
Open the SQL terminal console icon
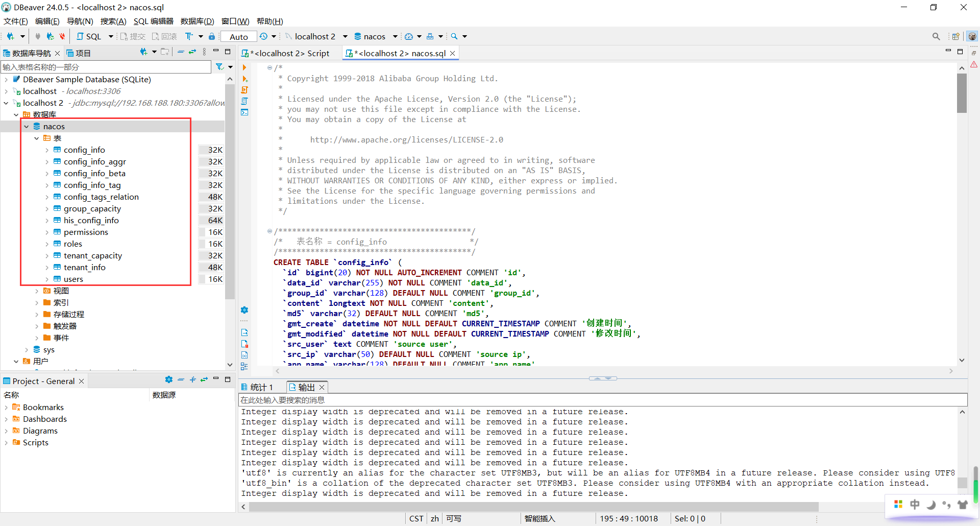[244, 112]
